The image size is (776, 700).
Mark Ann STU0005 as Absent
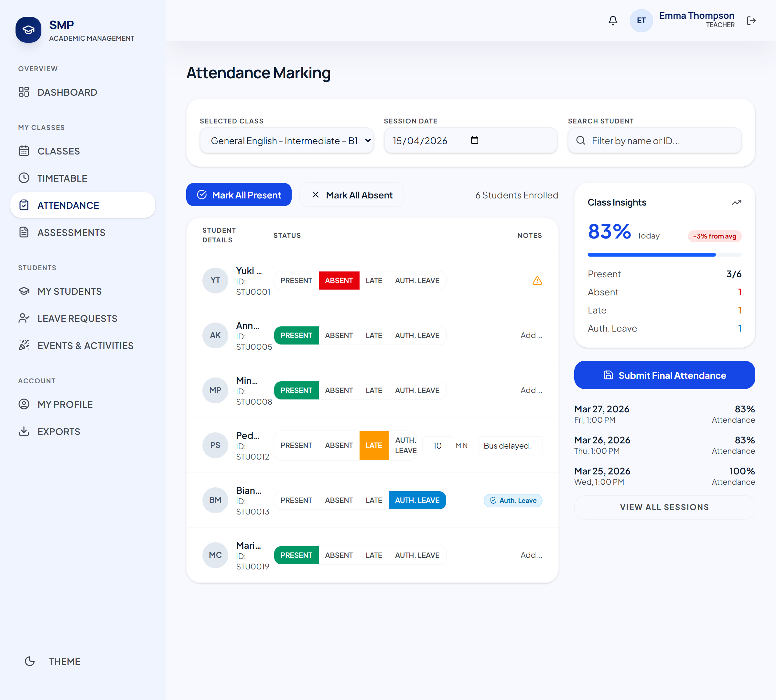click(x=339, y=335)
